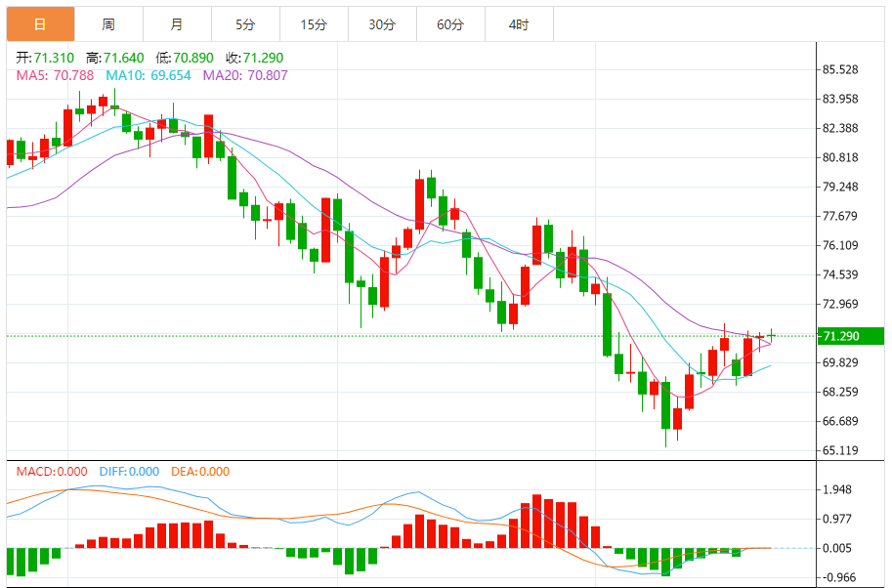Click the green 71.290 current price tag
The height and width of the screenshot is (588, 892).
pos(850,336)
